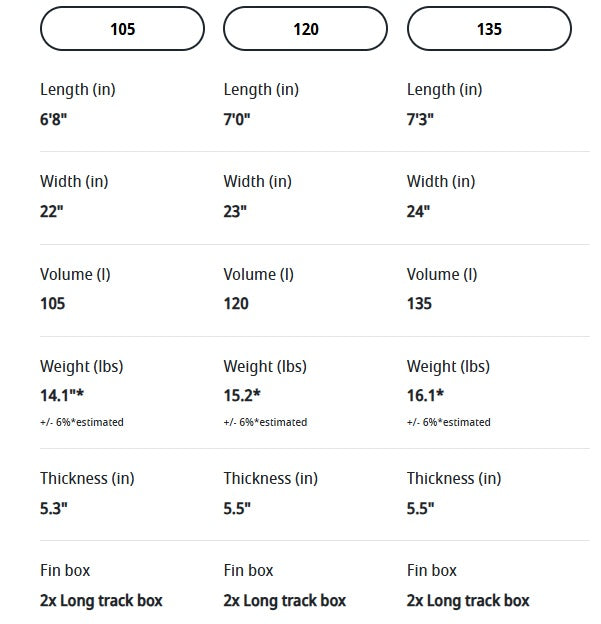
Task: Click the 120 volume value in table
Action: coord(236,303)
